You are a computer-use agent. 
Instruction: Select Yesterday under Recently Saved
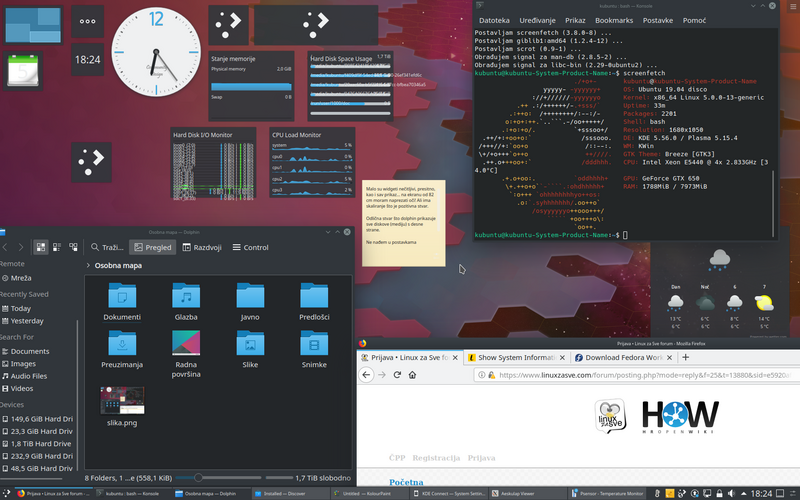pos(23,321)
